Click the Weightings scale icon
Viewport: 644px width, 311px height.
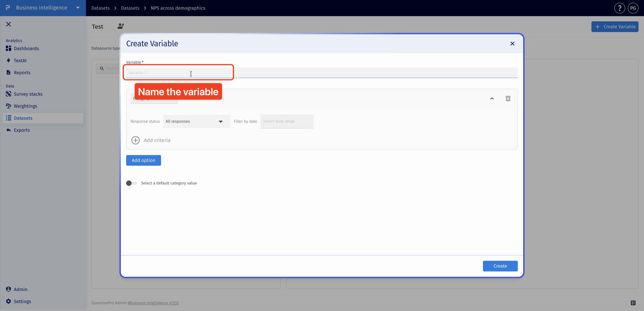(x=8, y=106)
